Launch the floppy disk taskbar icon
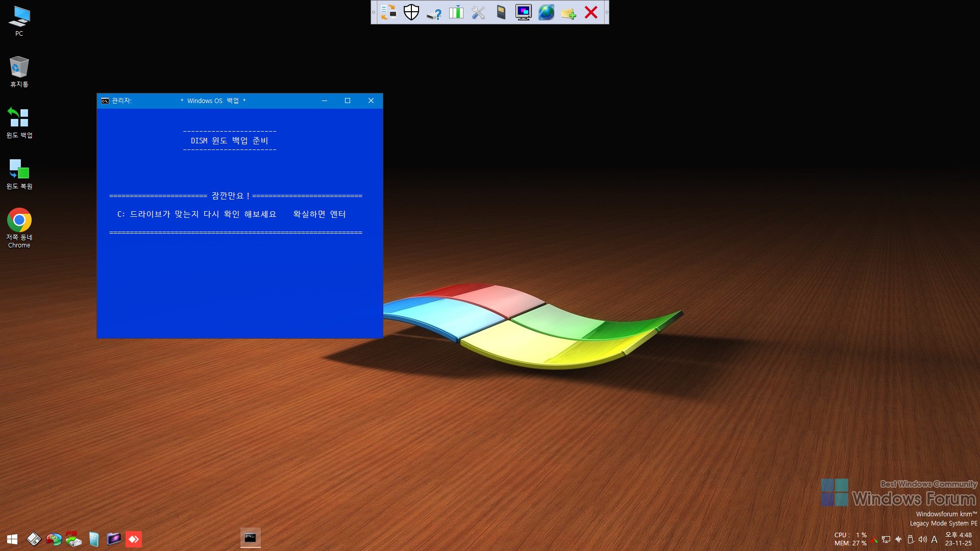The height and width of the screenshot is (551, 980). [x=34, y=539]
